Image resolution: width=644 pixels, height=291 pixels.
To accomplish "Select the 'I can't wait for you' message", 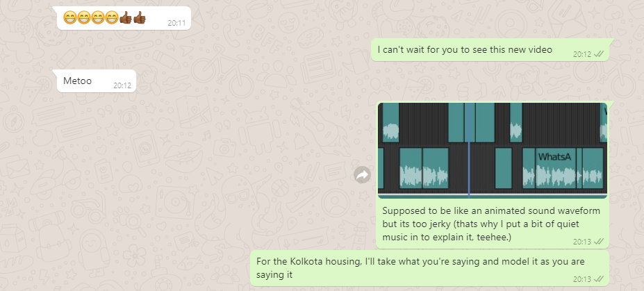I will (490, 50).
